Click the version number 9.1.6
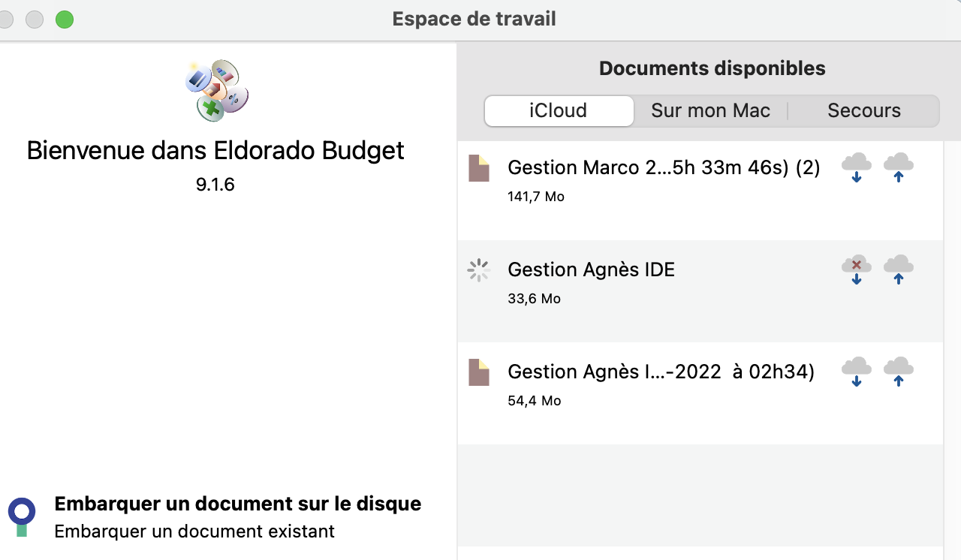Viewport: 961px width, 560px height. tap(215, 185)
